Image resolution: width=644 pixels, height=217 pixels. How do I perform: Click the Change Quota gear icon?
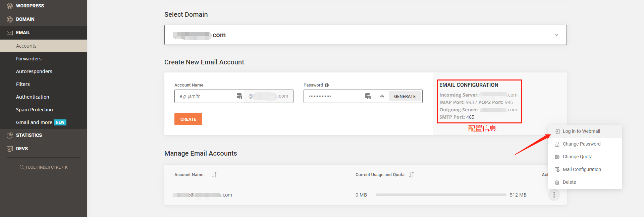(x=557, y=157)
